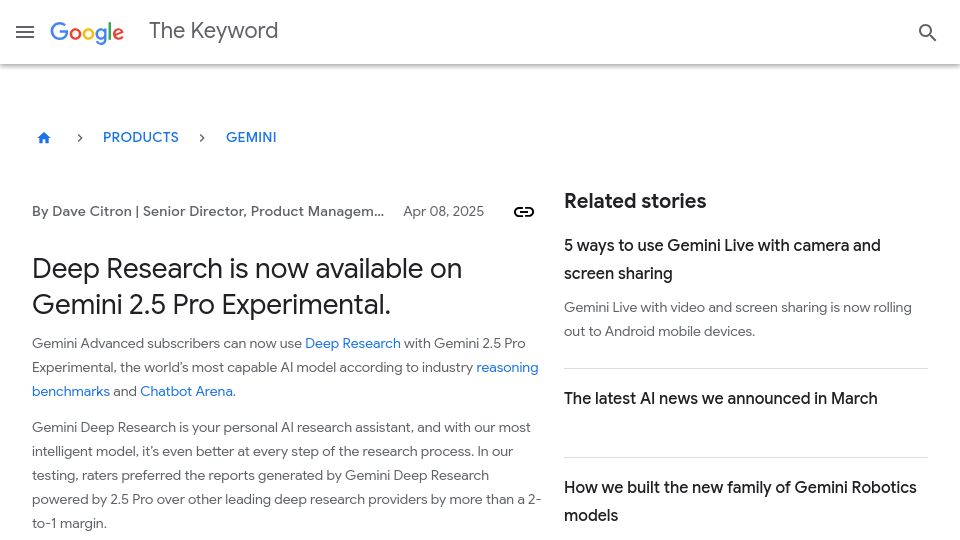Click the Related stories heading

point(635,201)
